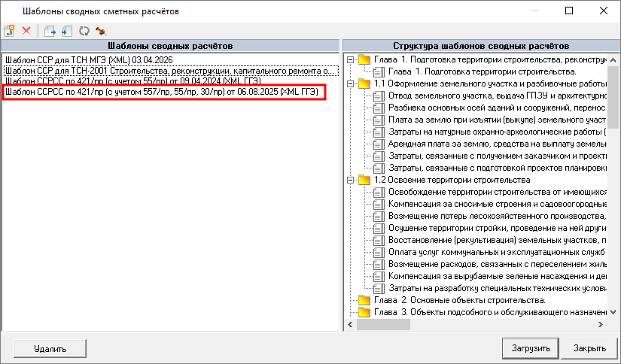Click document icon beside Восстановление (рекультивация)
Viewport: 621px width, 364px height.
(379, 240)
